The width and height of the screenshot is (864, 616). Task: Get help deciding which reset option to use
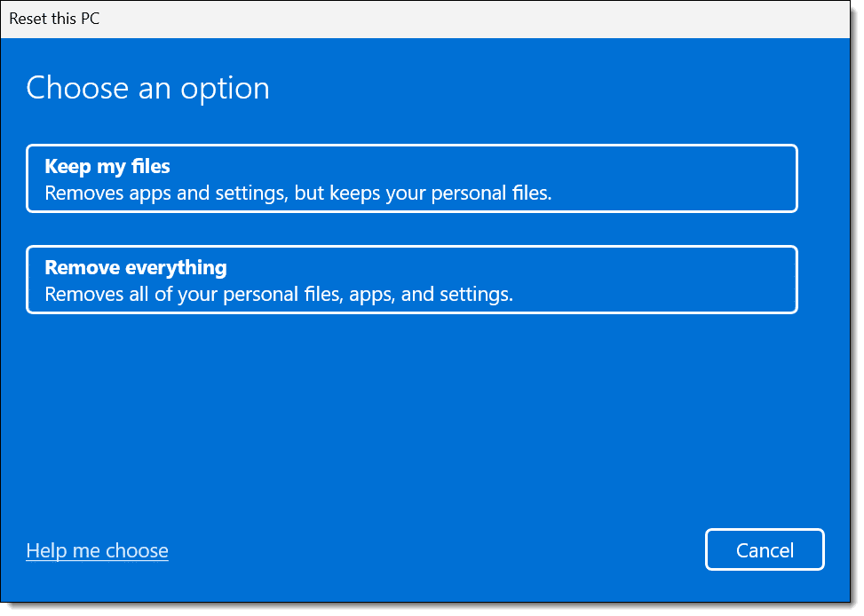point(97,550)
